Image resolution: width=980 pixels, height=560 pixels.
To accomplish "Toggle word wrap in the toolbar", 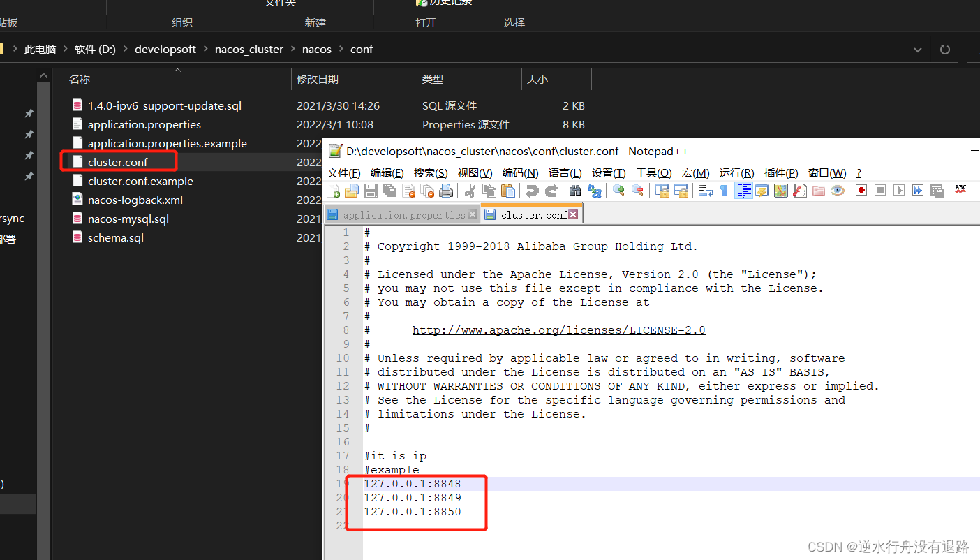I will pos(706,190).
